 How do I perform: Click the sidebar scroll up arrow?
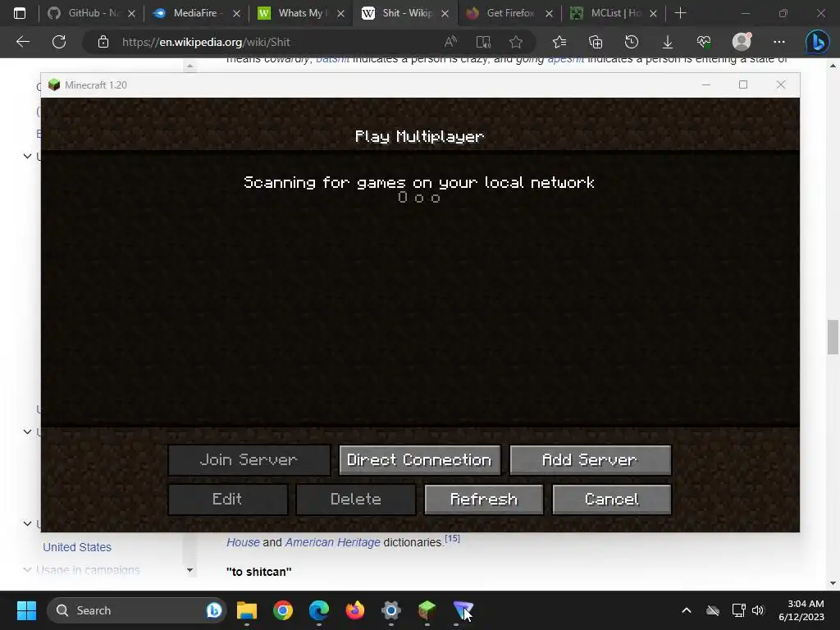189,66
